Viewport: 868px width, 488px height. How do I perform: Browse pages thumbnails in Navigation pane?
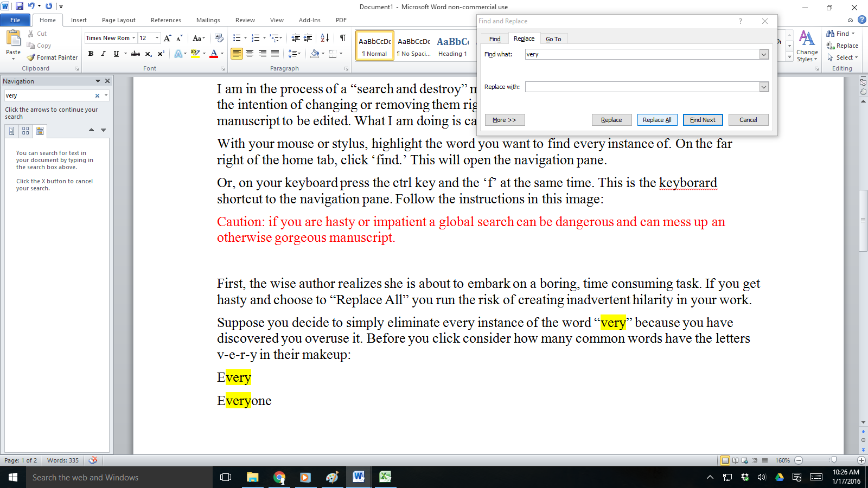pos(25,131)
